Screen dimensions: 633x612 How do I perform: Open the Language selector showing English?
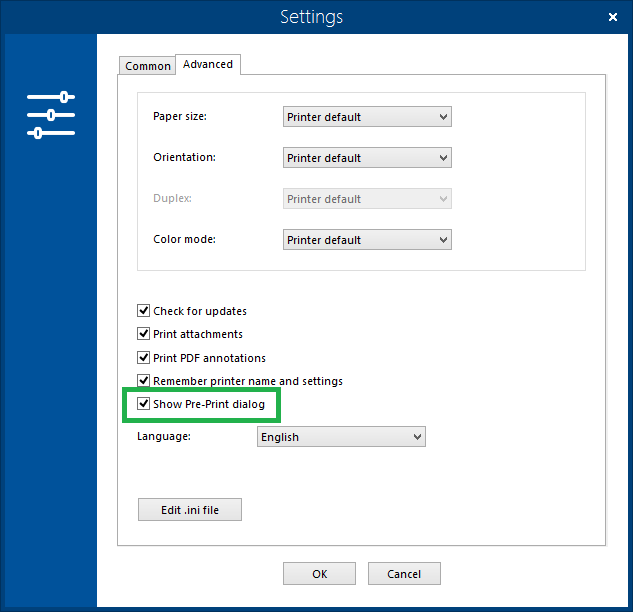(341, 437)
